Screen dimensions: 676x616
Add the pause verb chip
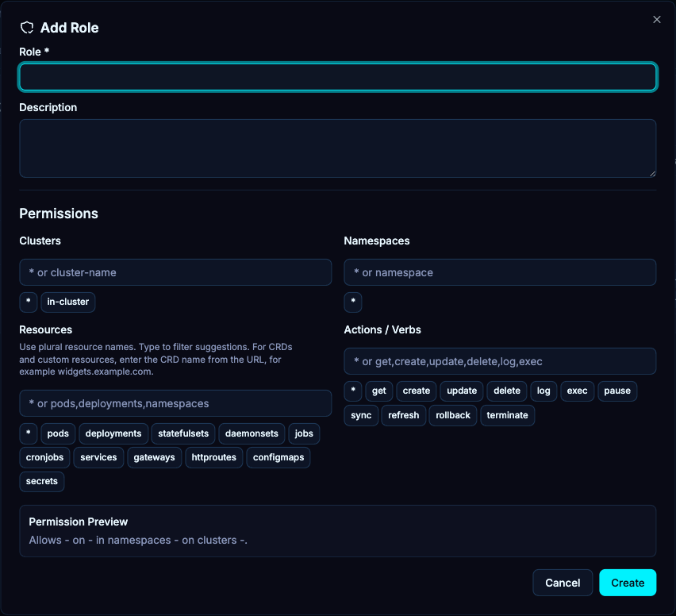point(617,391)
